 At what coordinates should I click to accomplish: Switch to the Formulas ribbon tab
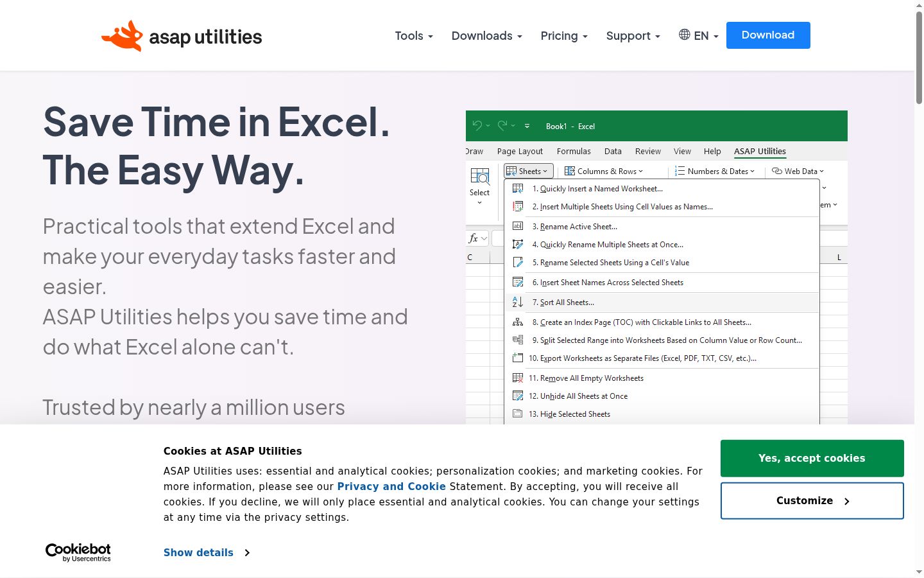pyautogui.click(x=574, y=152)
